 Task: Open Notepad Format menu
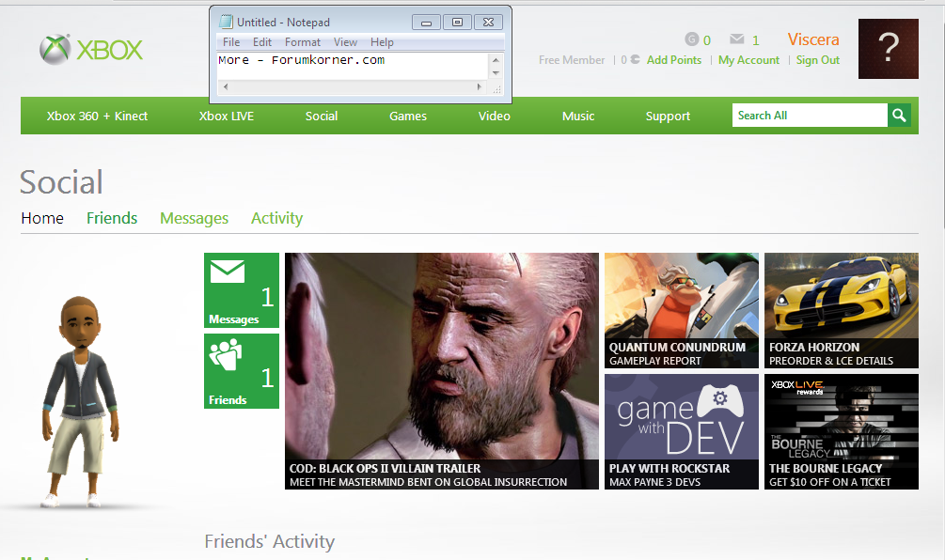coord(303,42)
